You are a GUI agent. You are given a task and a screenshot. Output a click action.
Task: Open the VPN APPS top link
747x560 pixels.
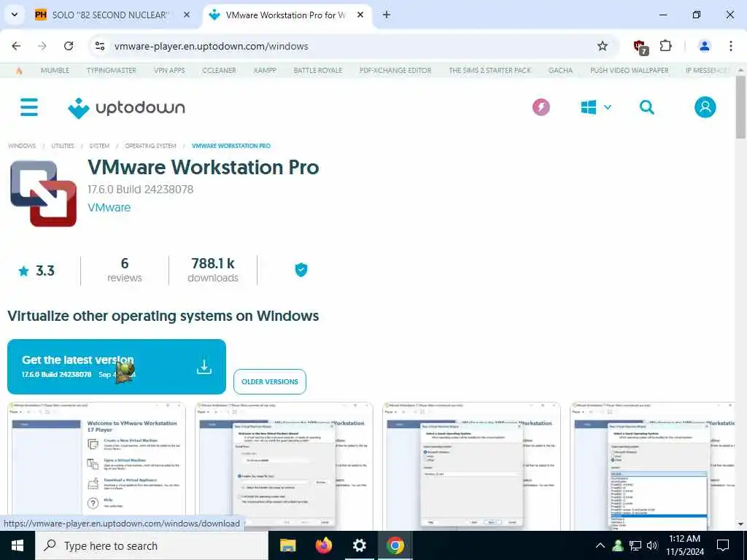[169, 71]
